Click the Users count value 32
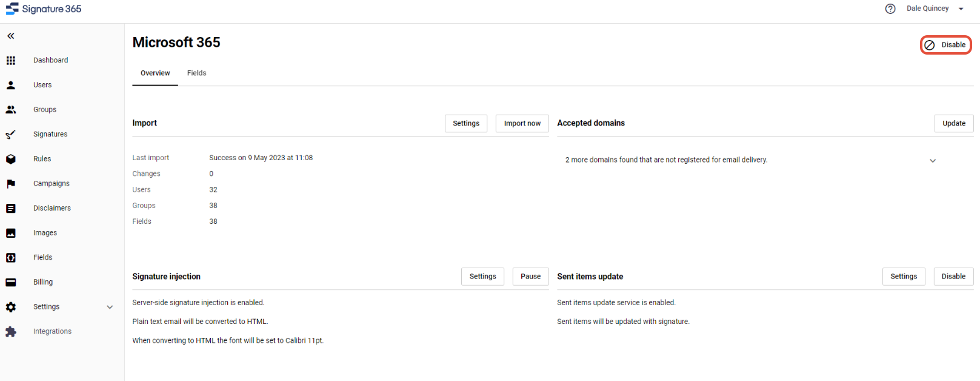 [x=213, y=190]
